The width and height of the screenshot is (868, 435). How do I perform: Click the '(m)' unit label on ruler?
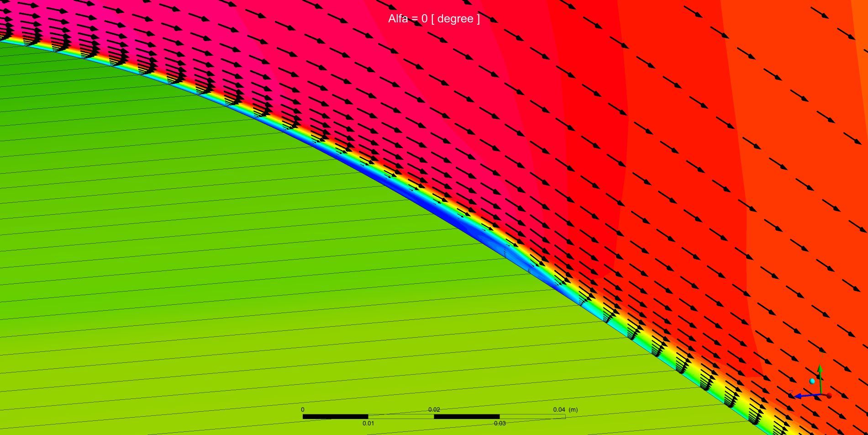(x=573, y=410)
